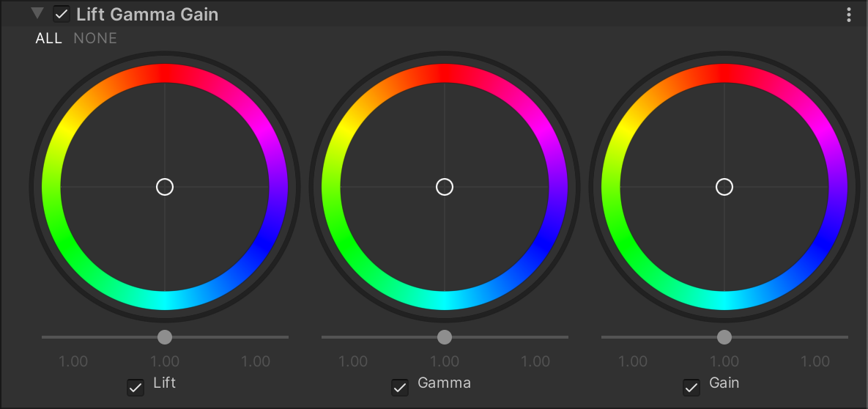Select the Lift wheel center handle
Screen dimensions: 868x409
pos(165,187)
